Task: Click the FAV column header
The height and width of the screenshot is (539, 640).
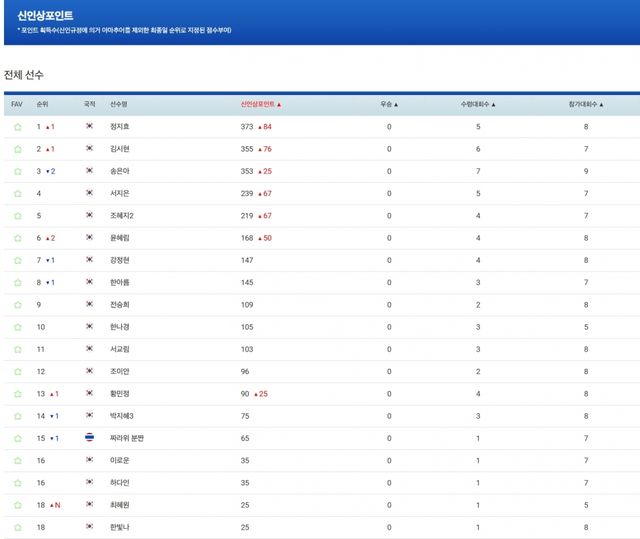Action: click(x=17, y=104)
